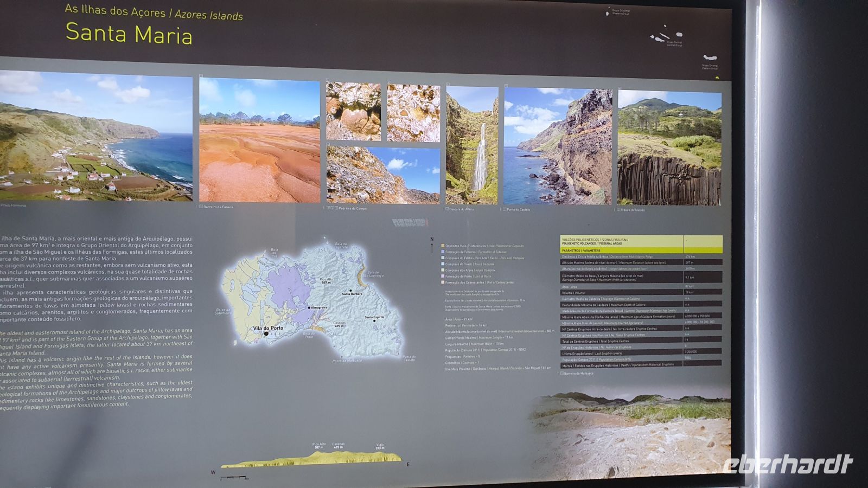
Task: Click the Vila do Porto map marker
Action: tap(266, 334)
